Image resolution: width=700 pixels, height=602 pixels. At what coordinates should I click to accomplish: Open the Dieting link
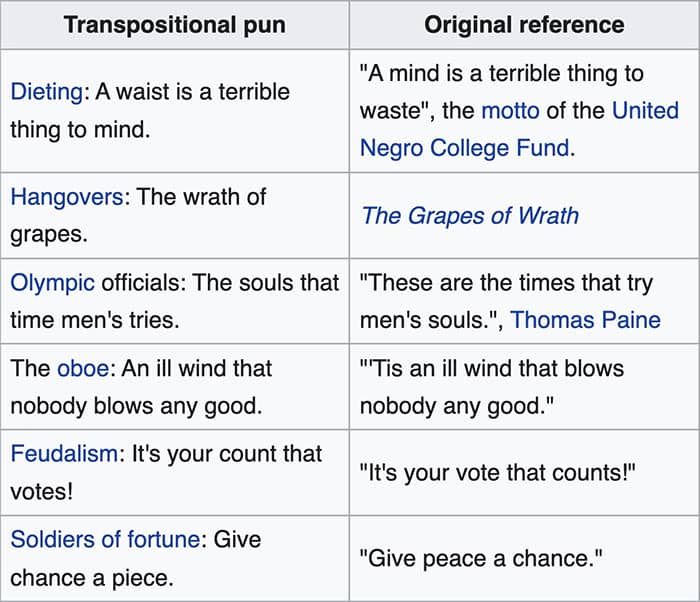tap(47, 92)
